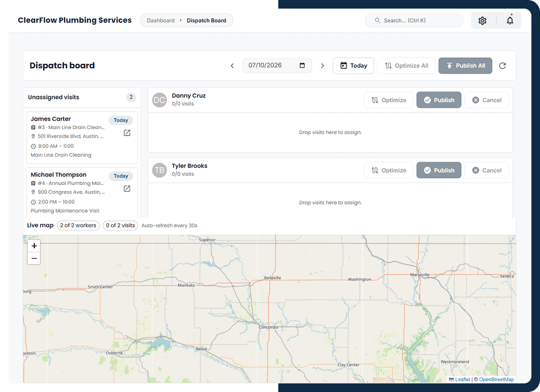Click '#4 - Annual Plumbing Mai...' text

click(x=70, y=183)
